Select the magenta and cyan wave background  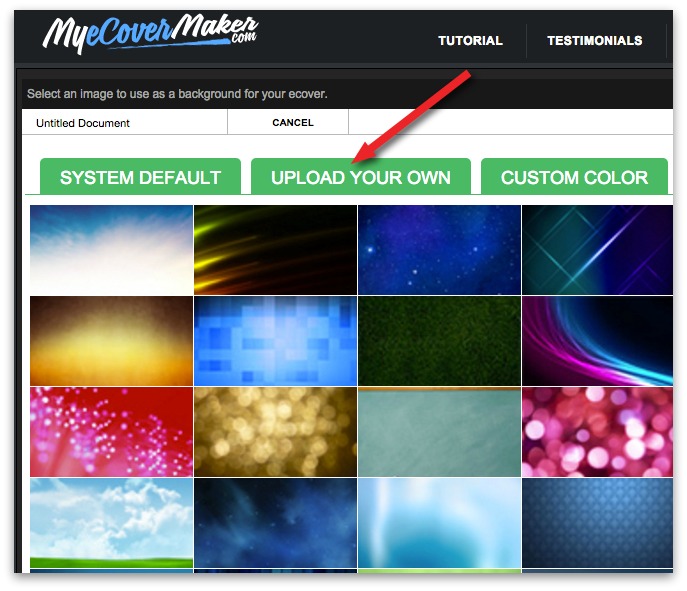pyautogui.click(x=597, y=341)
